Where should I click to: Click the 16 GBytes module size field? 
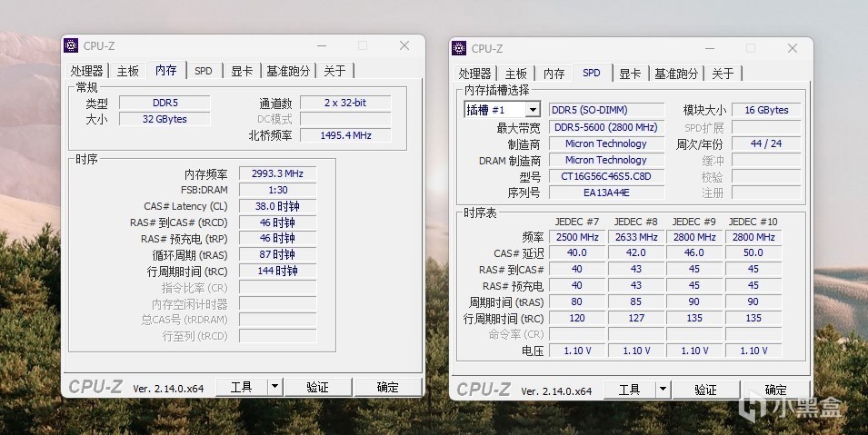point(766,110)
